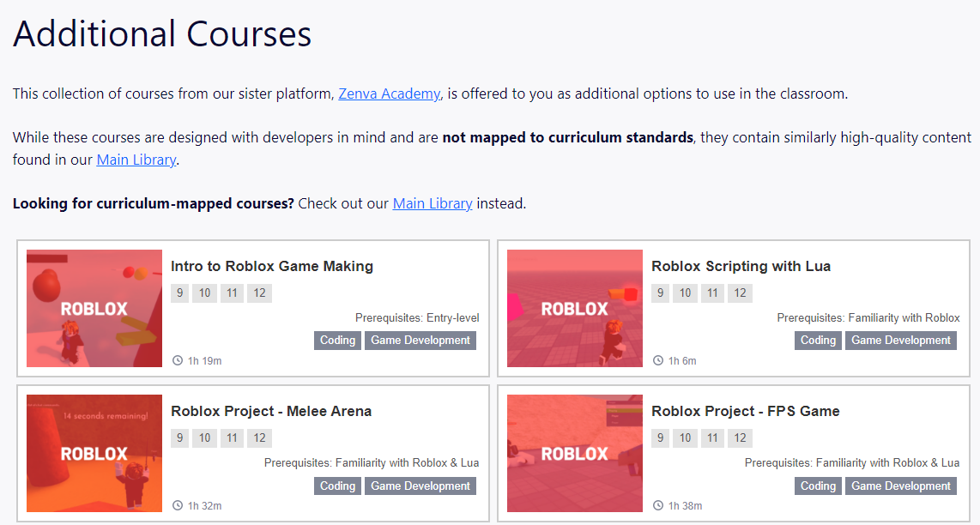Click clock icon beside 1h 19m duration
Image resolution: width=980 pixels, height=525 pixels.
[x=178, y=360]
